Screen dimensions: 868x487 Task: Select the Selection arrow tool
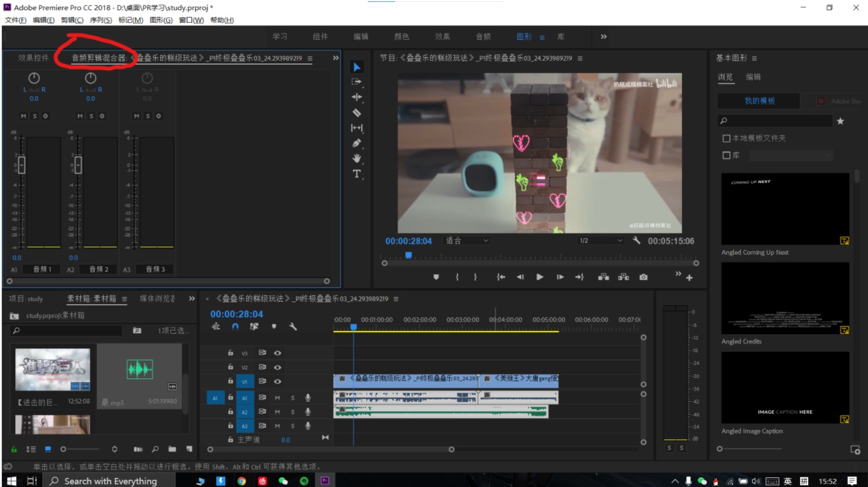(x=356, y=67)
